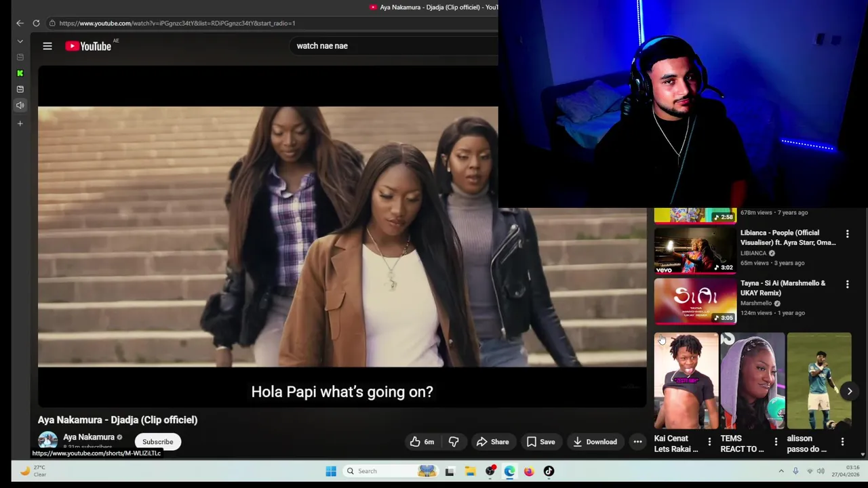Open Aya Nakamura channel name link

click(x=89, y=437)
